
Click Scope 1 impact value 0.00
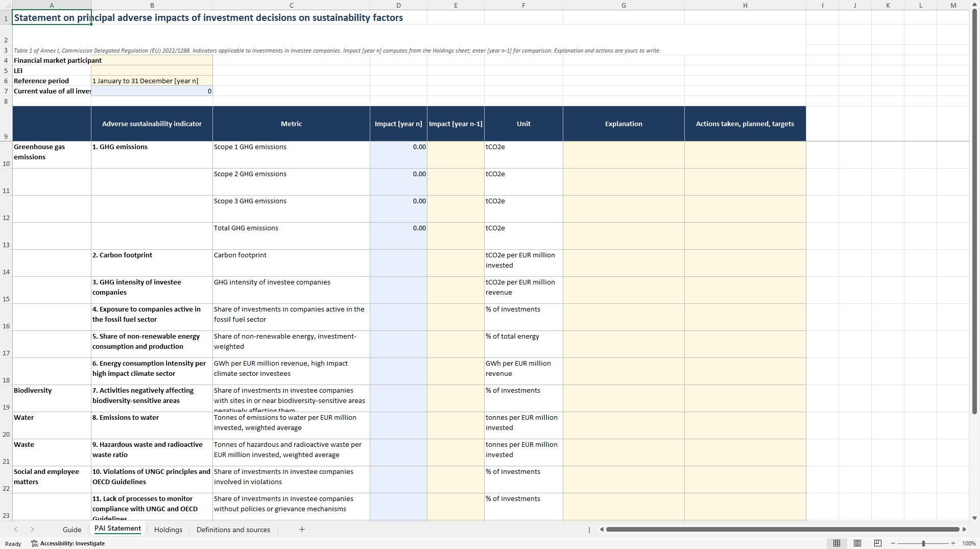click(398, 155)
